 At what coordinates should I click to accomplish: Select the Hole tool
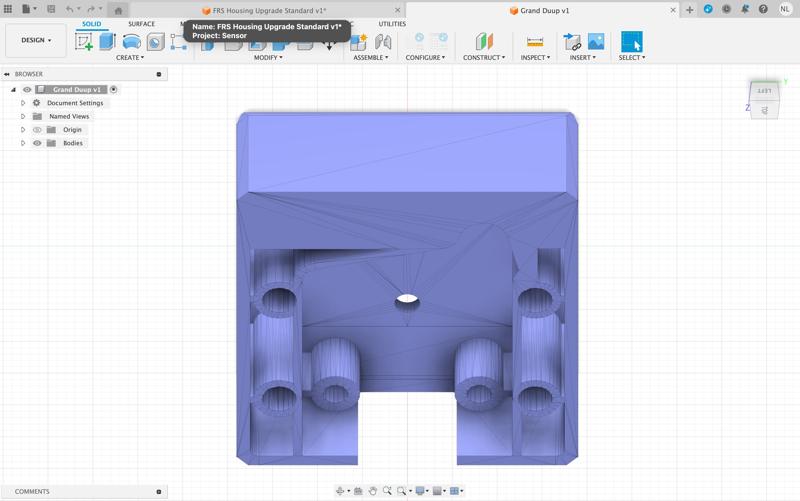pyautogui.click(x=156, y=42)
